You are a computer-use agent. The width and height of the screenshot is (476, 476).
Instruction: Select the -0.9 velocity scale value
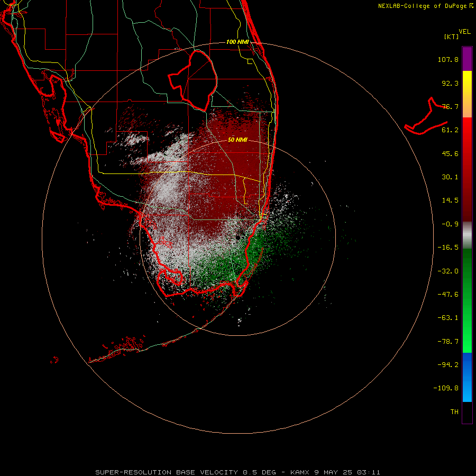point(450,224)
